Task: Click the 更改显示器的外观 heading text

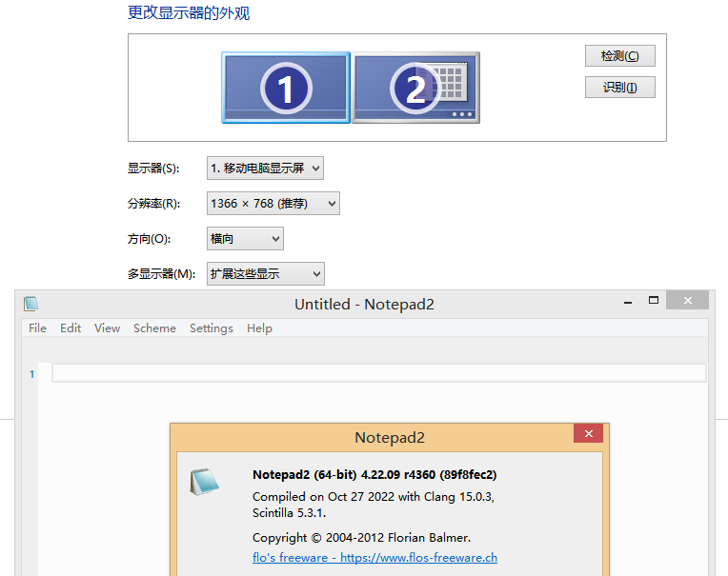Action: point(189,13)
